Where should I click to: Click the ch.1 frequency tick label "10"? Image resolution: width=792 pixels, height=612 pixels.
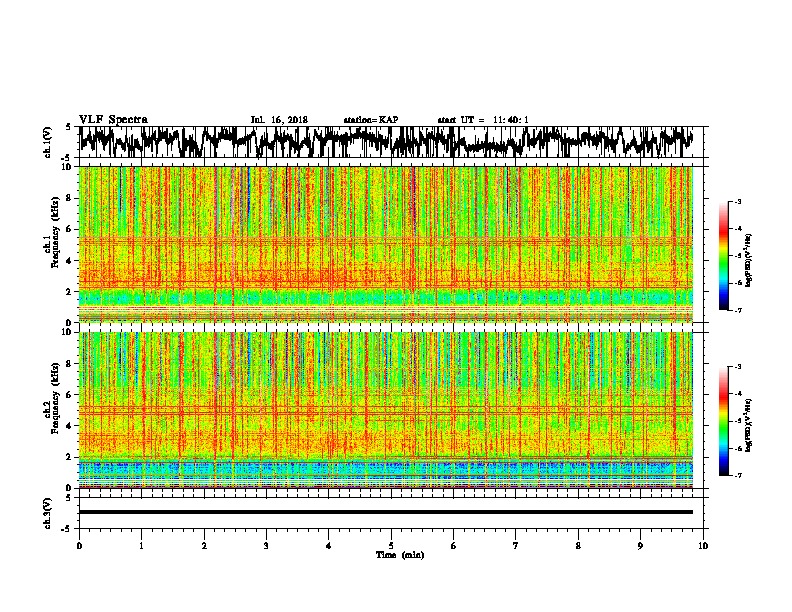68,167
